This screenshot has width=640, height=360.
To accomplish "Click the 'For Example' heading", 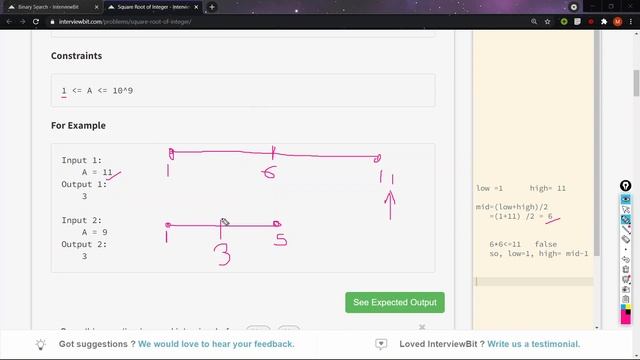I will [x=78, y=125].
